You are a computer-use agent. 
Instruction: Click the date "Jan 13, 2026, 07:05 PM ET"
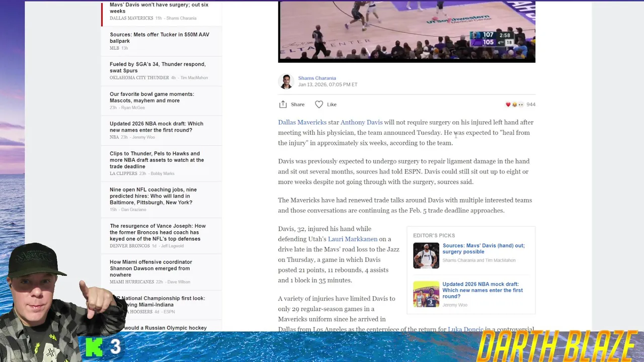[x=328, y=84]
